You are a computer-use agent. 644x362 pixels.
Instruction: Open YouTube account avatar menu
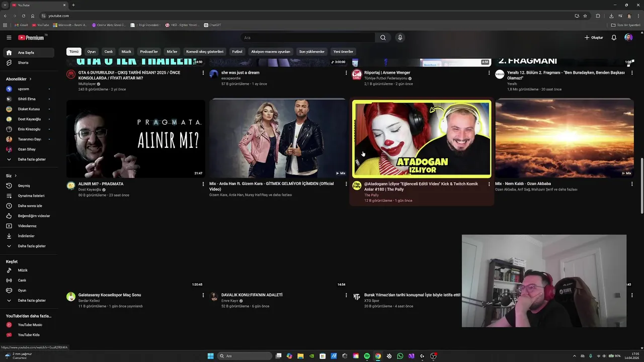click(628, 38)
